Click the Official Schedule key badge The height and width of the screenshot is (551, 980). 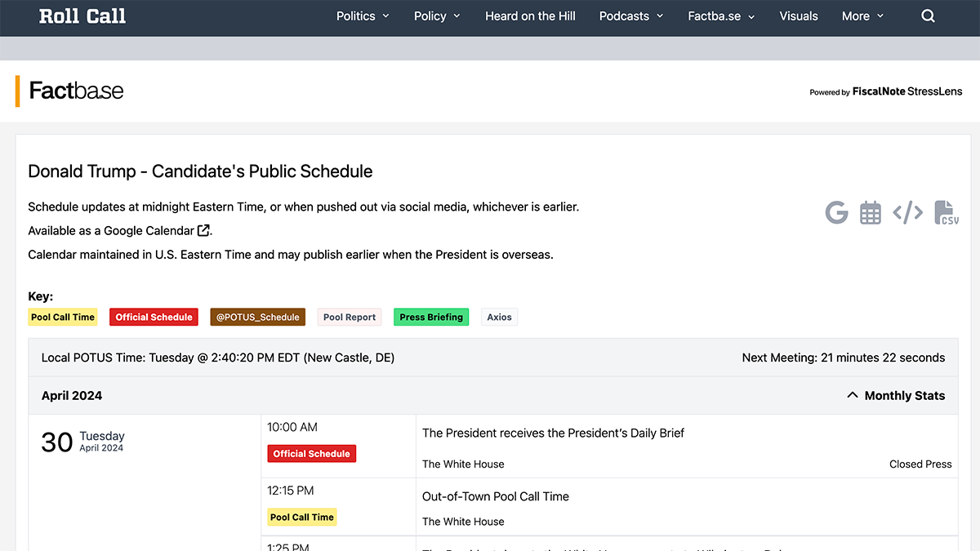[154, 318]
